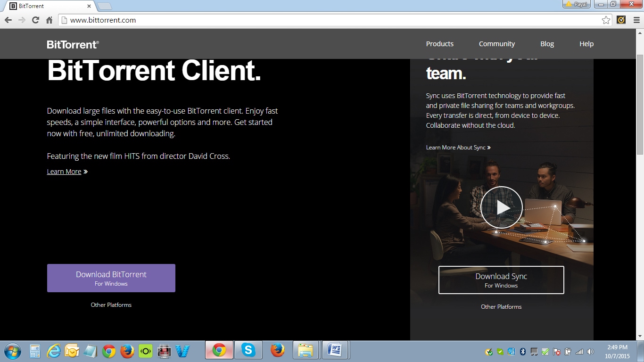This screenshot has width=644, height=362.
Task: Go back using the browser back arrow
Action: [8, 20]
